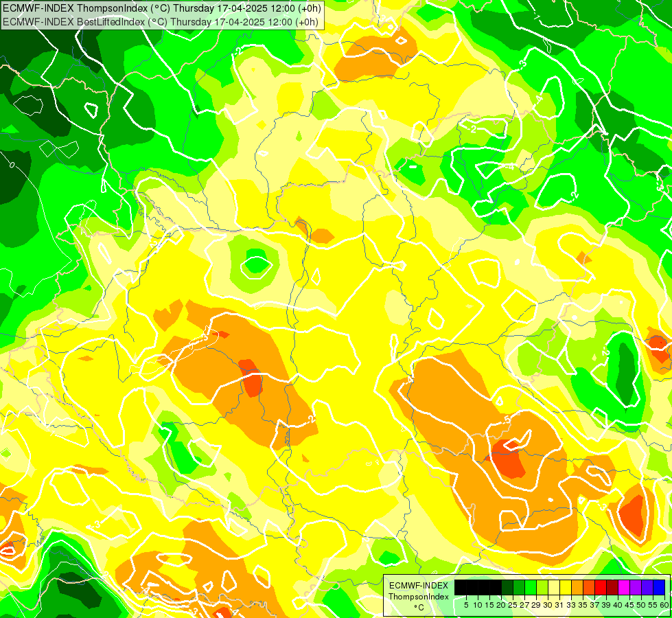Click the legend tick value 30
672x618 pixels.
548,605
